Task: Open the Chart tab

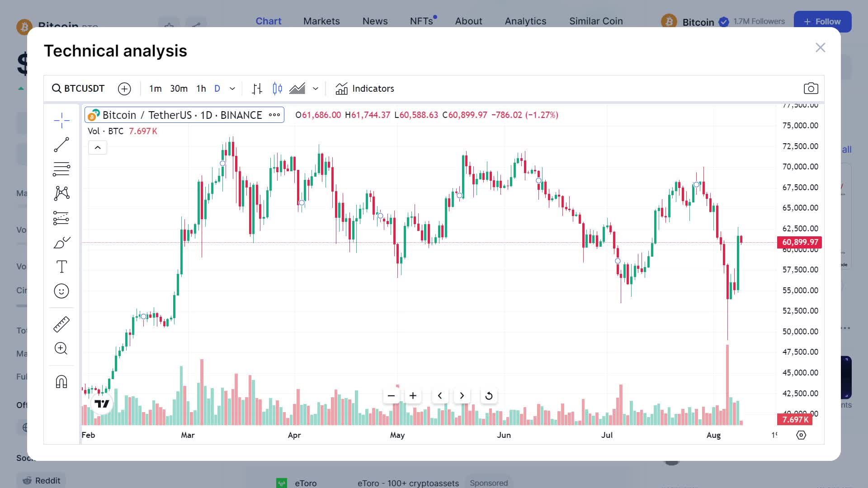Action: click(x=269, y=21)
